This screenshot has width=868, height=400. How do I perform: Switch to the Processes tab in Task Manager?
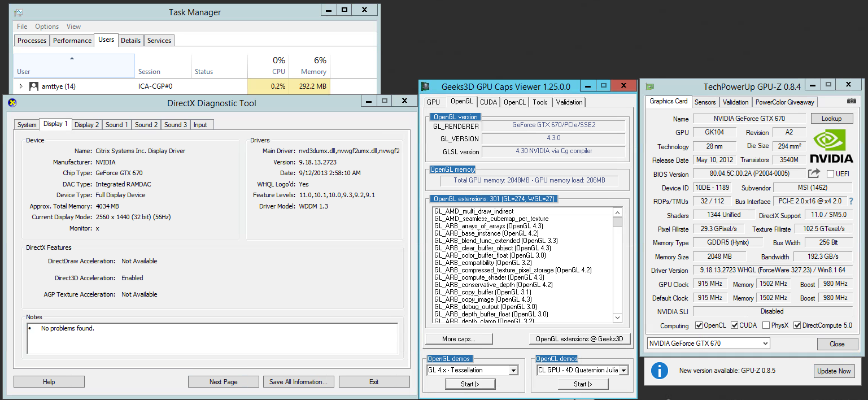point(32,41)
